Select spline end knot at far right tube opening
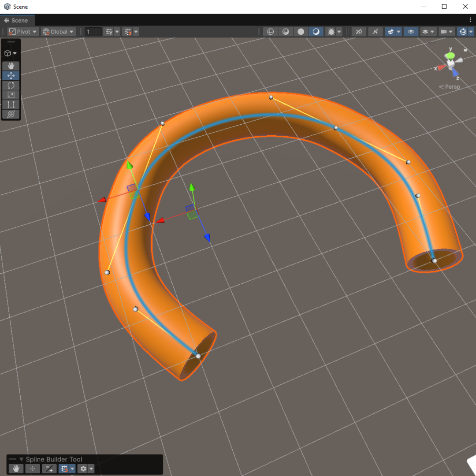This screenshot has width=476, height=476. coord(434,261)
